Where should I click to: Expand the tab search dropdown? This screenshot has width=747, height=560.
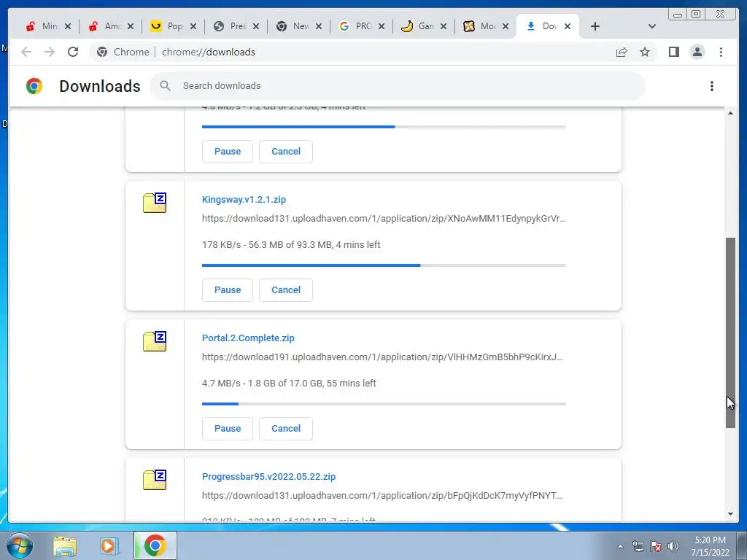point(652,26)
